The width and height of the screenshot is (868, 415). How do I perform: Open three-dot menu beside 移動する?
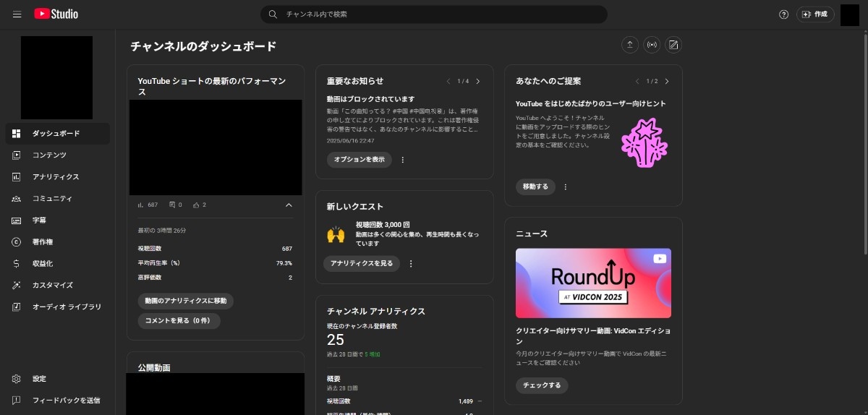tap(566, 187)
